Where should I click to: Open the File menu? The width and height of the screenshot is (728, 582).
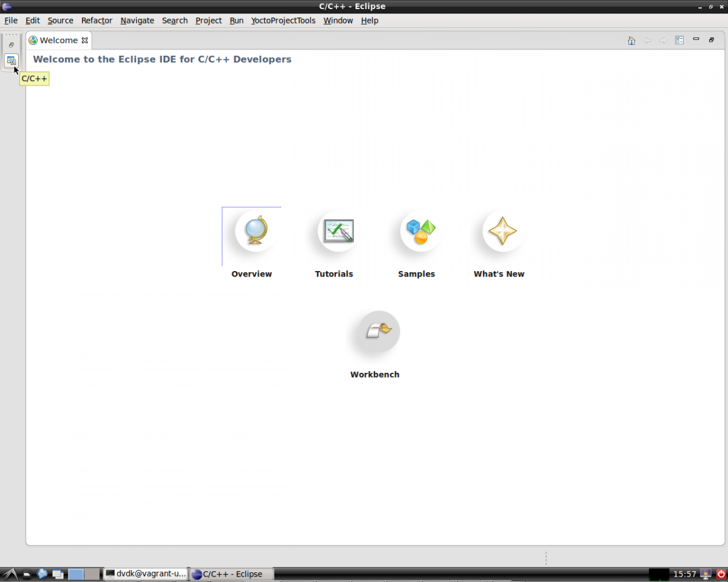(11, 21)
